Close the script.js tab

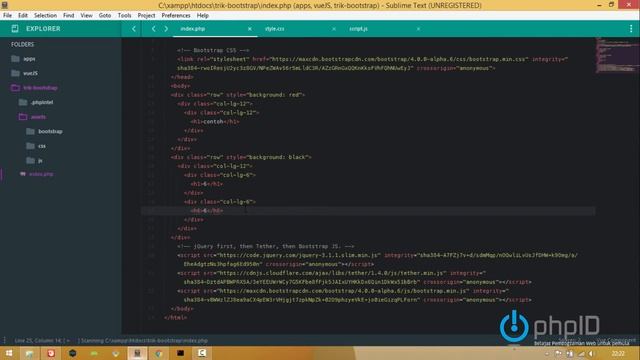tap(418, 29)
